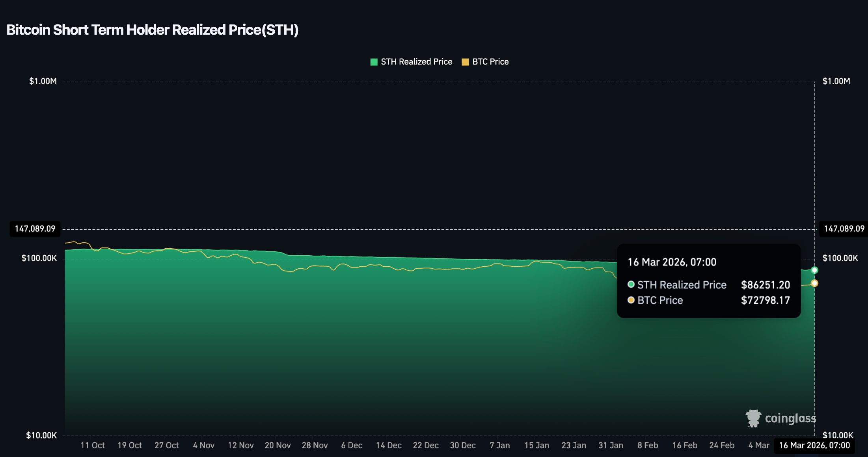The image size is (868, 457).
Task: Click the 7 Jan date on the x-axis
Action: pos(499,445)
